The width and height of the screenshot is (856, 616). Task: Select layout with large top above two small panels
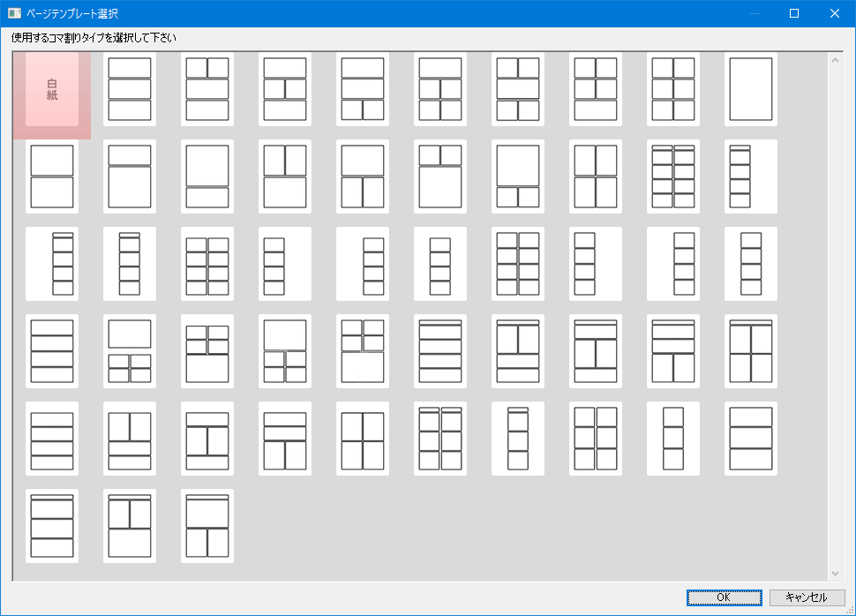518,177
